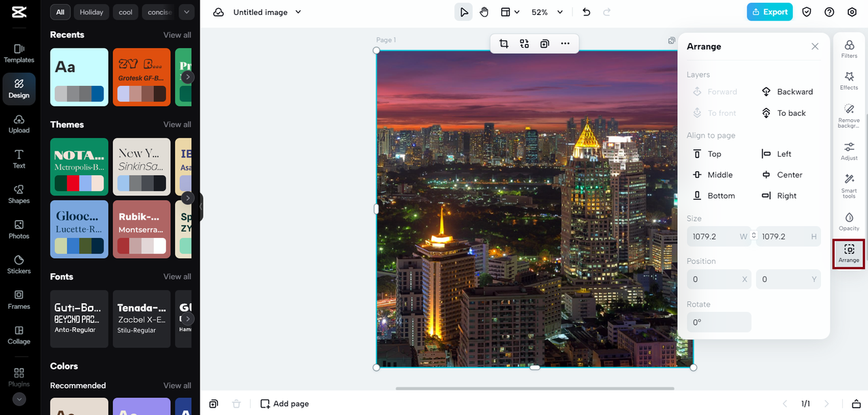Viewport: 868px width, 415px height.
Task: Click the Undo arrow
Action: click(x=587, y=12)
